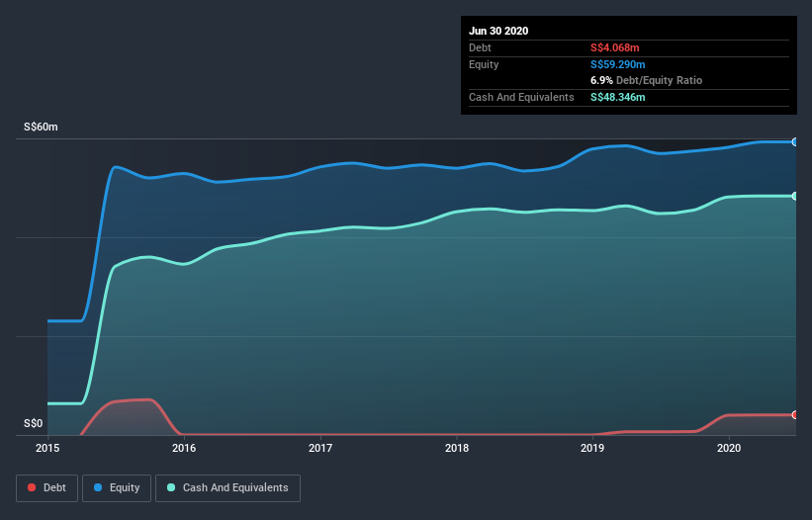This screenshot has height=520, width=812.
Task: Click the 2018 x-axis label
Action: pyautogui.click(x=457, y=448)
